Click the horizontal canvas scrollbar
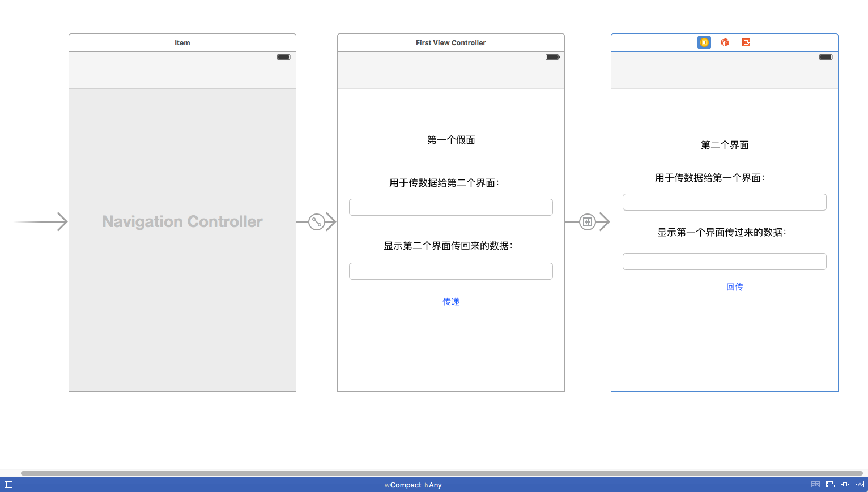868x492 pixels. [442, 473]
